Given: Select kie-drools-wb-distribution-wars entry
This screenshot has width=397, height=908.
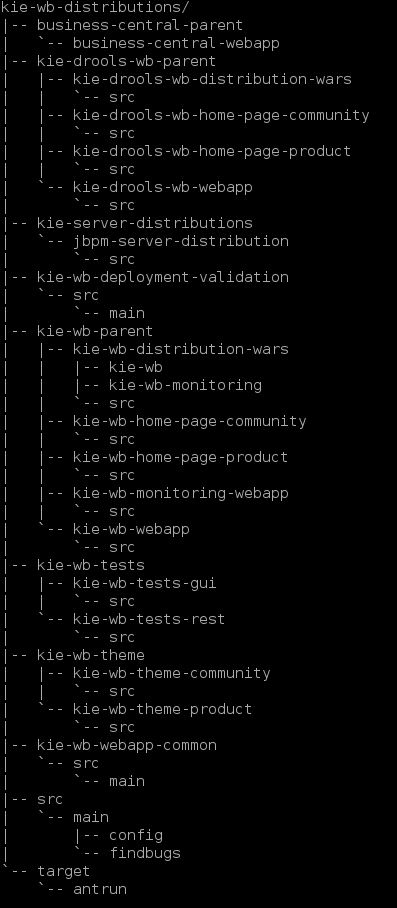Looking at the screenshot, I should click(212, 79).
